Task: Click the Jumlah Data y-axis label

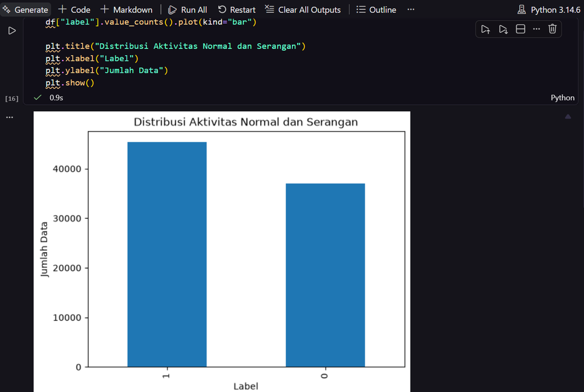Action: point(44,249)
